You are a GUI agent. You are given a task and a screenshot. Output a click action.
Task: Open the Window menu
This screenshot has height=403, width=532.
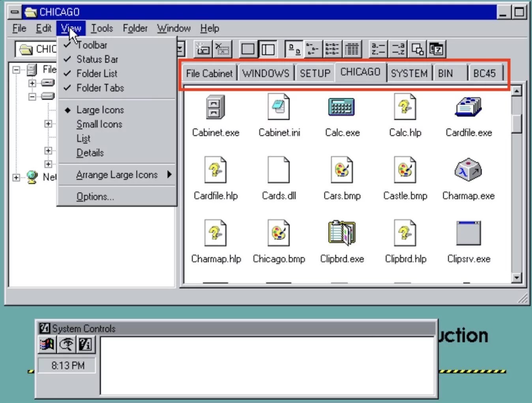pyautogui.click(x=174, y=28)
